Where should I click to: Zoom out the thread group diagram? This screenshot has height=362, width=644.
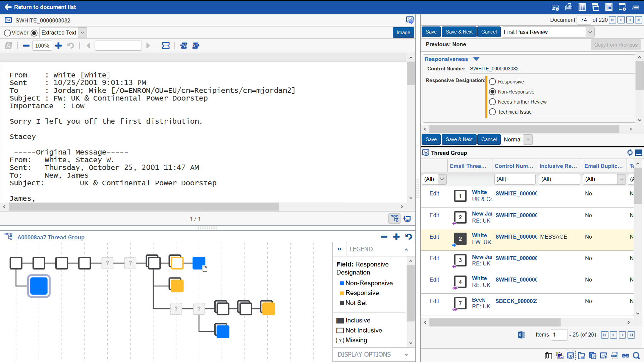(x=384, y=237)
